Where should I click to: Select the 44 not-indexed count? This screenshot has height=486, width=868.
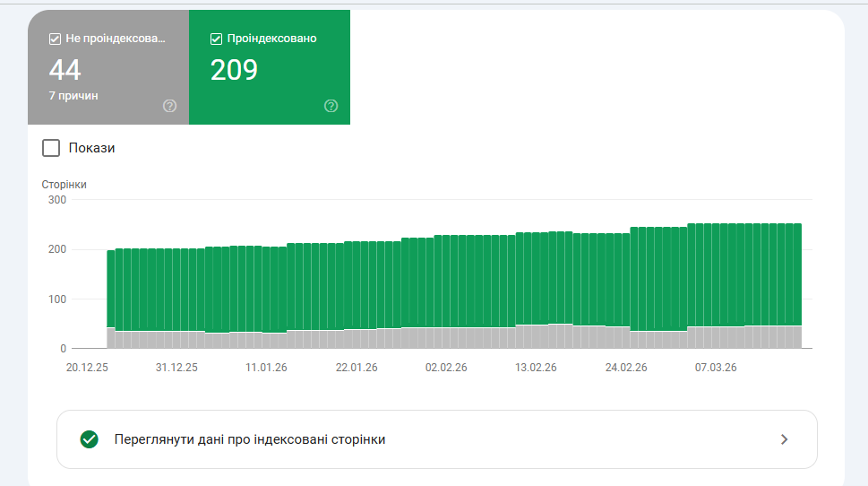pyautogui.click(x=64, y=70)
